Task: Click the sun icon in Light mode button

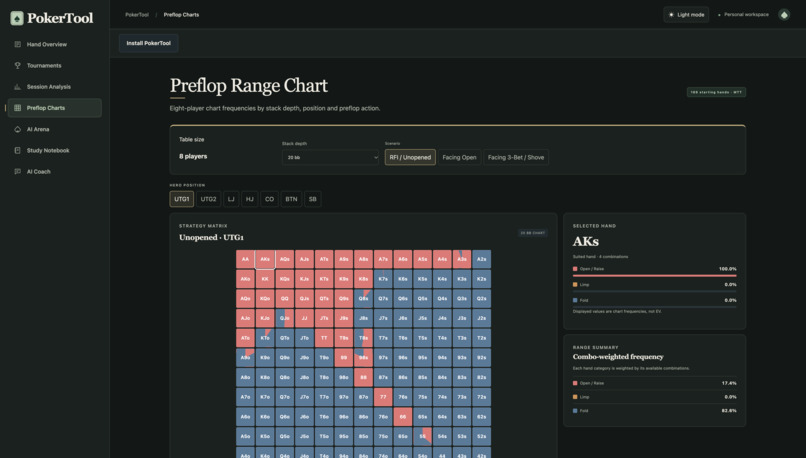Action: 671,15
